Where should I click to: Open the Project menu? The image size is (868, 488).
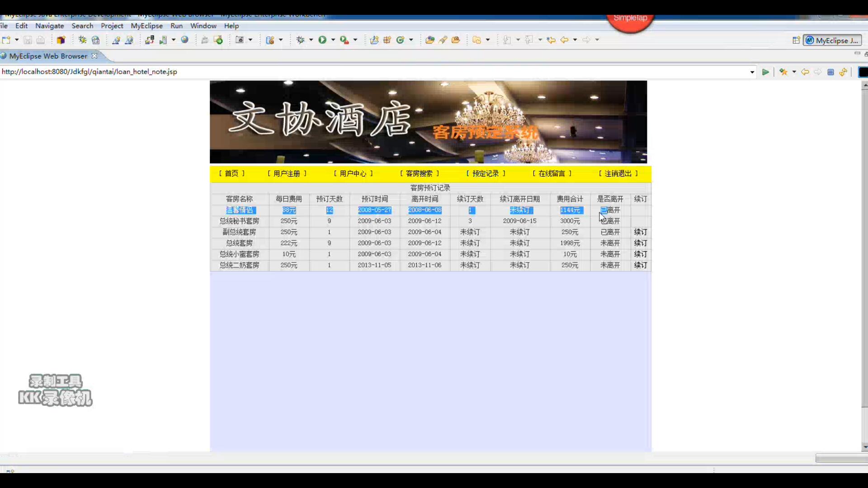(x=112, y=26)
